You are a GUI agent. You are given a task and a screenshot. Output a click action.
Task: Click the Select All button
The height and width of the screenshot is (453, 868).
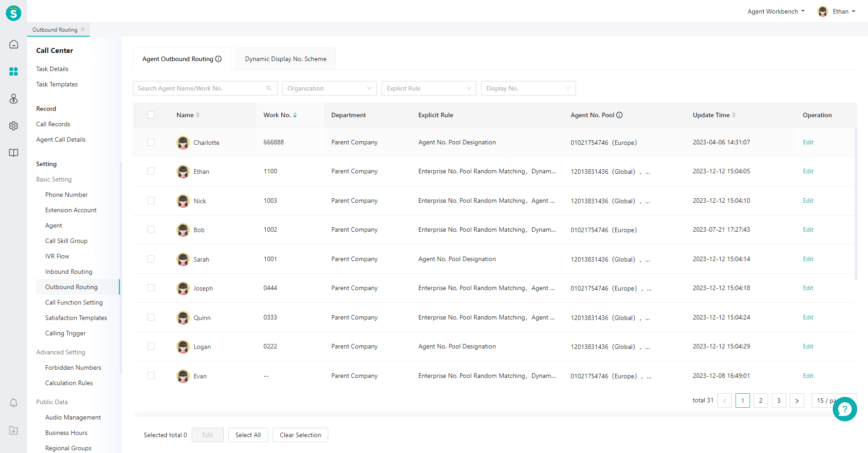pos(248,435)
